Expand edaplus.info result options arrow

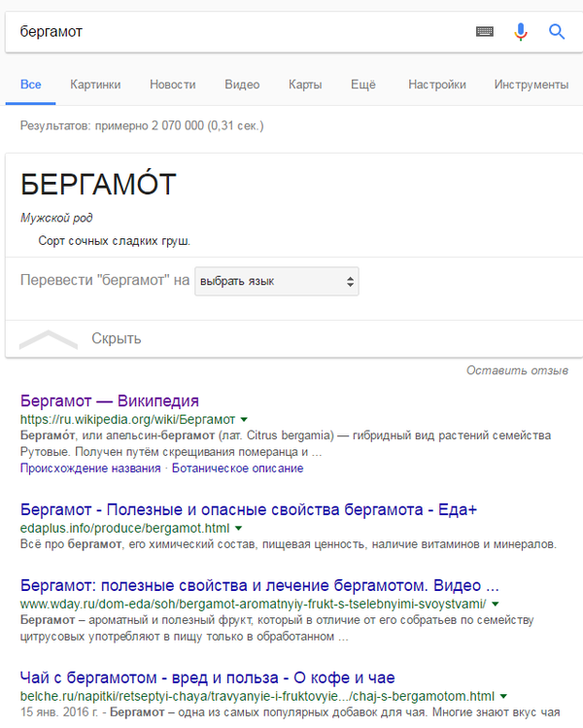238,528
